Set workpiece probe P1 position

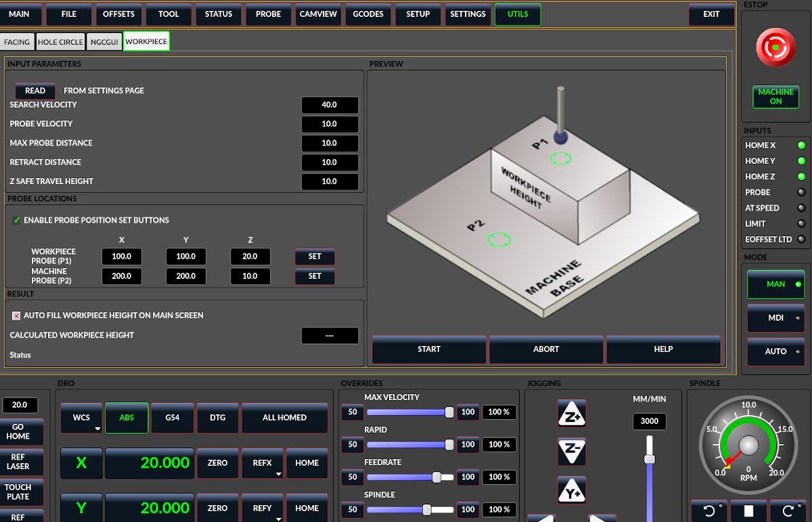point(315,257)
